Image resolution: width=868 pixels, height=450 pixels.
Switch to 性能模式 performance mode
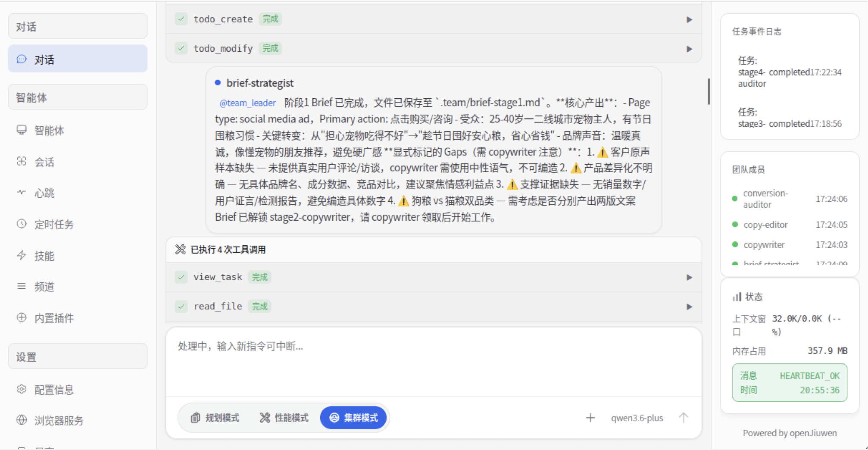click(284, 418)
